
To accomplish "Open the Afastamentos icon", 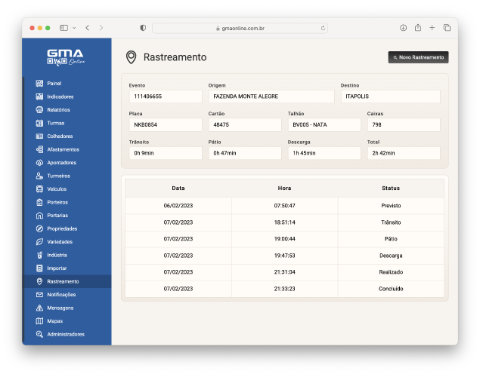I will pyautogui.click(x=39, y=149).
